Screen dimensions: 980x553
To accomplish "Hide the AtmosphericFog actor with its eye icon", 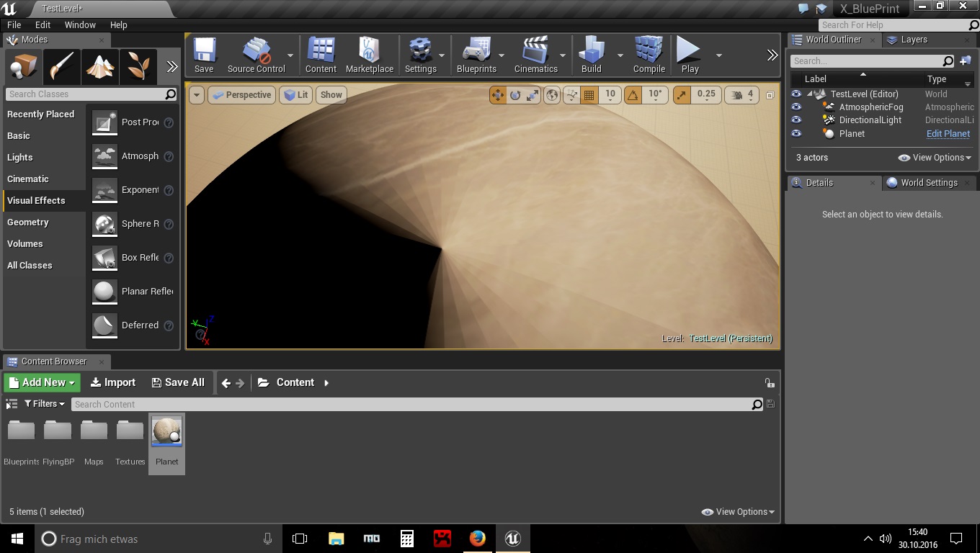I will click(x=796, y=107).
